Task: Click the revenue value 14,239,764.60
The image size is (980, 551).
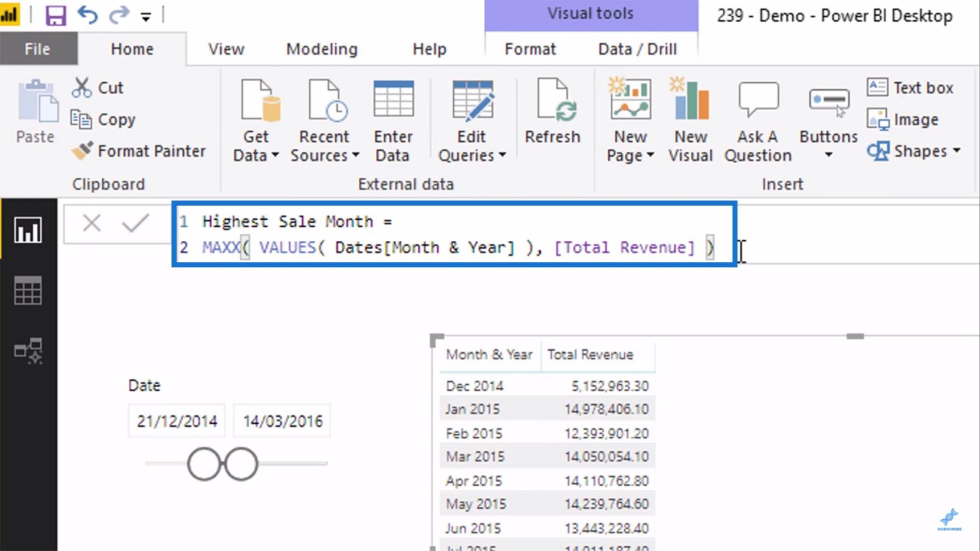Action: point(607,504)
